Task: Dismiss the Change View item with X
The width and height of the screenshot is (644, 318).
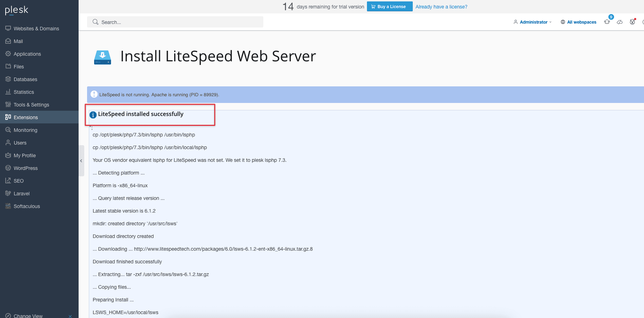Action: (70, 316)
